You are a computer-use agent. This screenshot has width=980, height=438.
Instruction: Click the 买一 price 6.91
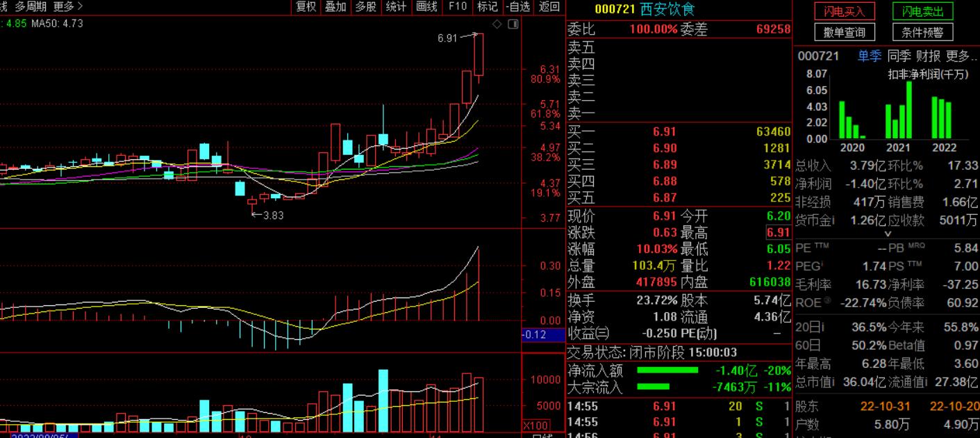coord(664,131)
